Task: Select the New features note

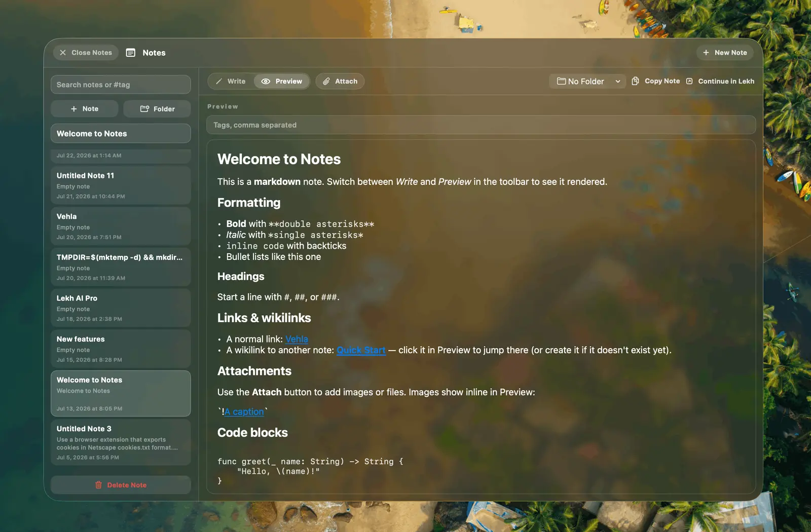Action: pos(121,349)
